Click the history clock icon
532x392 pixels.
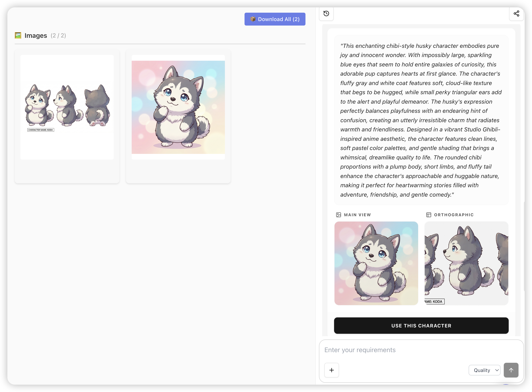(326, 13)
